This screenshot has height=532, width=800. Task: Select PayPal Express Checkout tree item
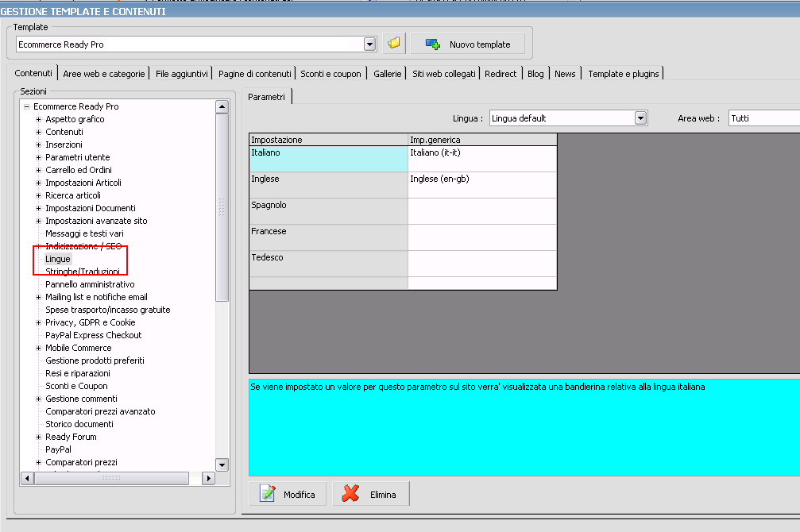tap(93, 335)
